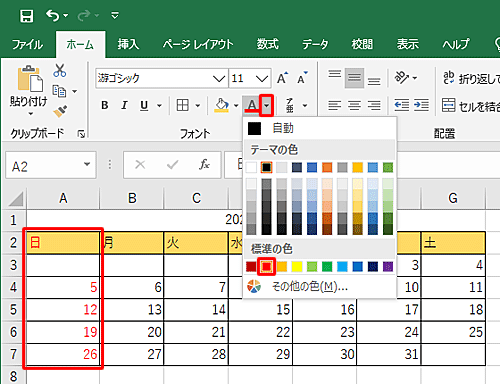Image resolution: width=500 pixels, height=384 pixels.
Task: Open the Font Color dropdown arrow
Action: pyautogui.click(x=267, y=105)
